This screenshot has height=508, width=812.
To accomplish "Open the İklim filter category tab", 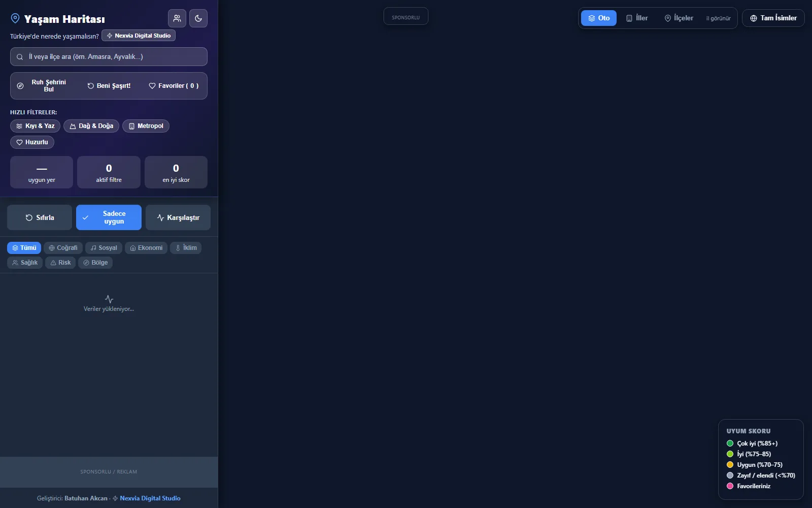I will pos(186,248).
